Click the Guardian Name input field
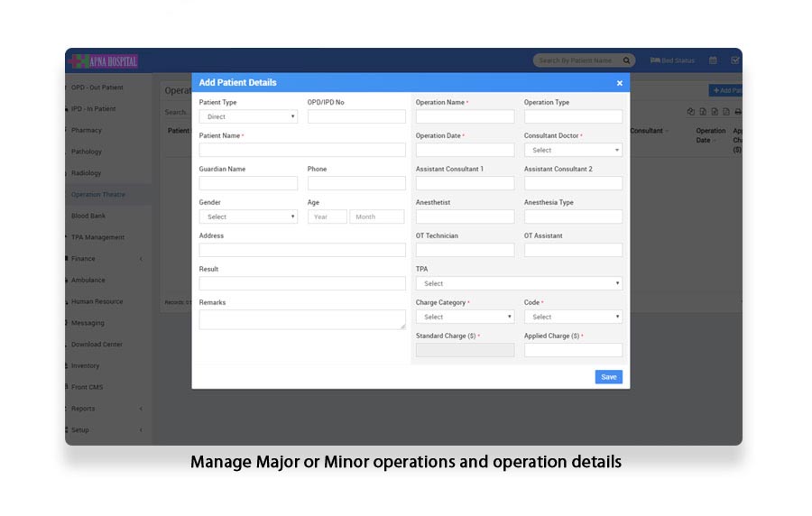 249,183
